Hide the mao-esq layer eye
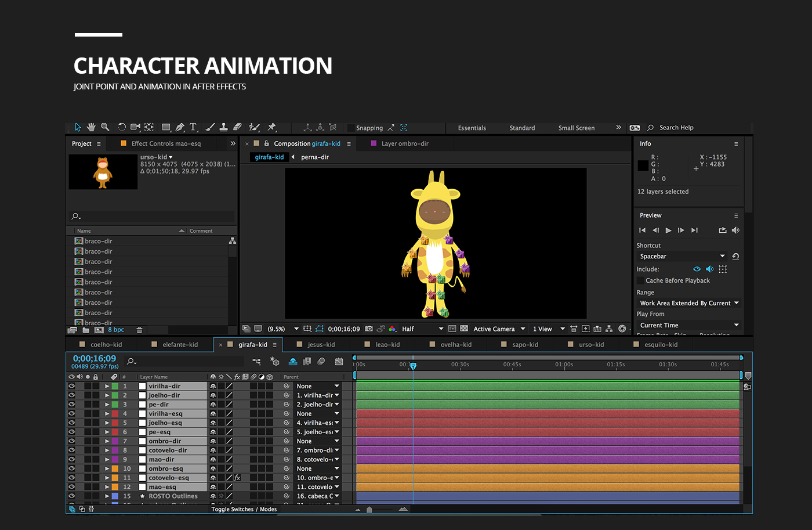 71,487
